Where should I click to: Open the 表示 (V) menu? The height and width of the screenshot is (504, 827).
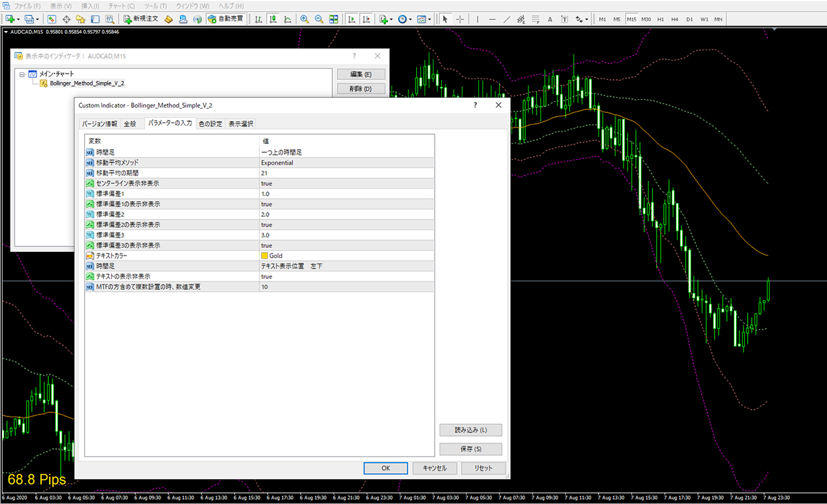pyautogui.click(x=61, y=6)
